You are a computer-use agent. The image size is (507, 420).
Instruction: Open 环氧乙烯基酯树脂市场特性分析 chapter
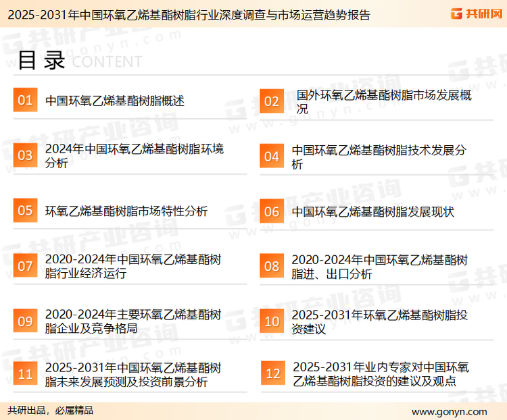coord(126,211)
